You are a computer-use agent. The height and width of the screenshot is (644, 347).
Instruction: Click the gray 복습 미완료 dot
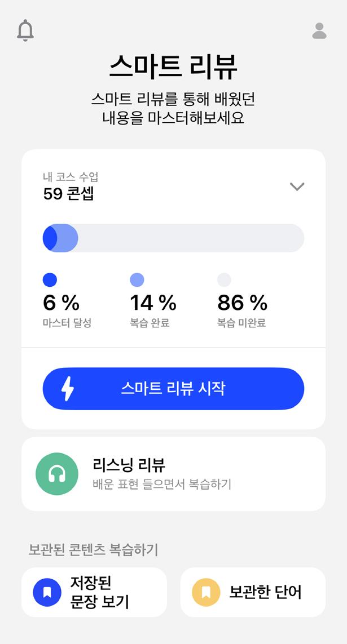coord(224,279)
